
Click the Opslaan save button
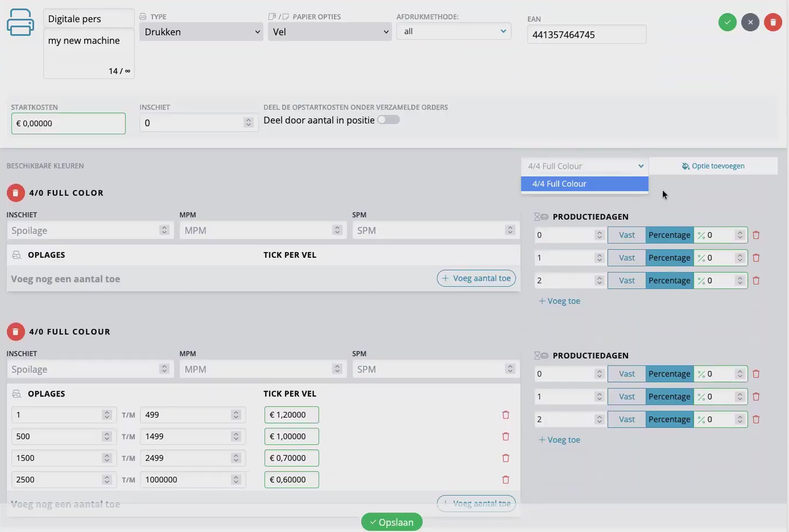click(x=391, y=522)
